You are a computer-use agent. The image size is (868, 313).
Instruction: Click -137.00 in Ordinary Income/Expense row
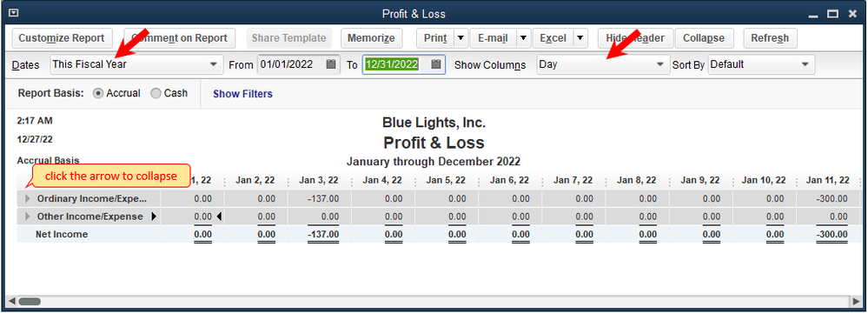click(323, 198)
